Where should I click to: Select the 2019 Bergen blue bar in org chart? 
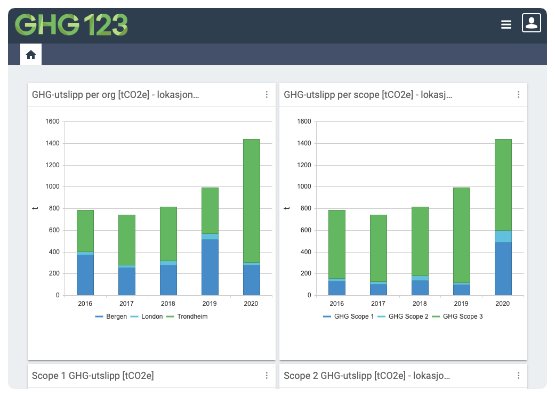210,267
